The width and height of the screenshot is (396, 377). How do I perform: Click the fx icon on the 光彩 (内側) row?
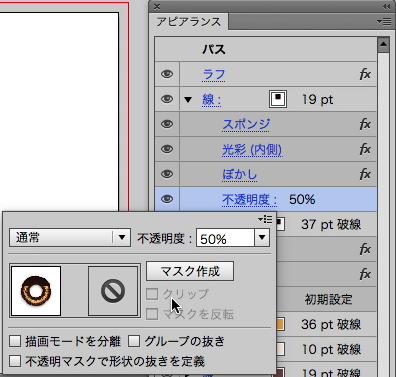click(365, 149)
